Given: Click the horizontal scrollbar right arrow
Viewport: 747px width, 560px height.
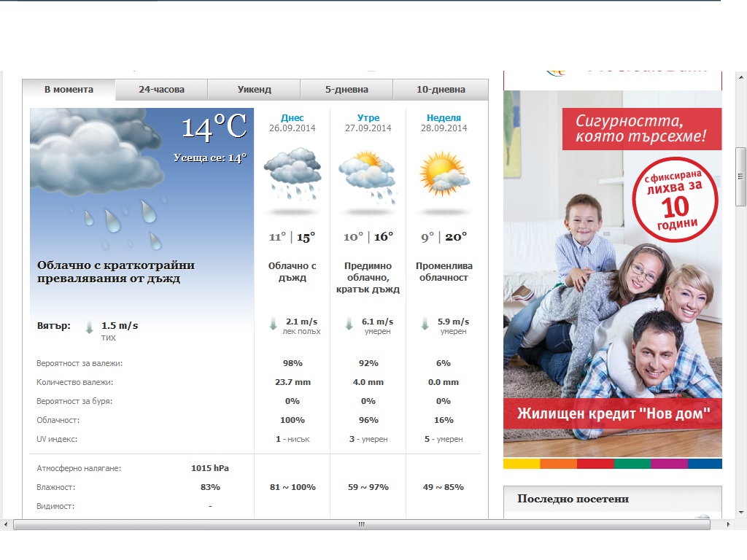Looking at the screenshot, I should [729, 525].
